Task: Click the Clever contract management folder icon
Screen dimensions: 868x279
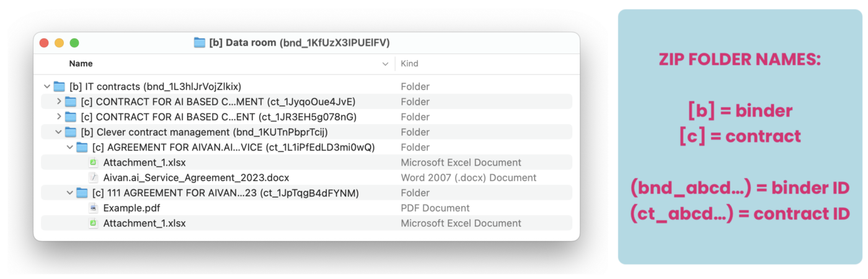Action: (71, 132)
